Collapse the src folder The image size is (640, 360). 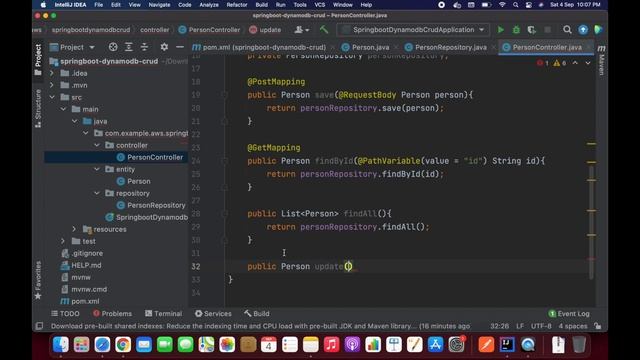(52, 97)
